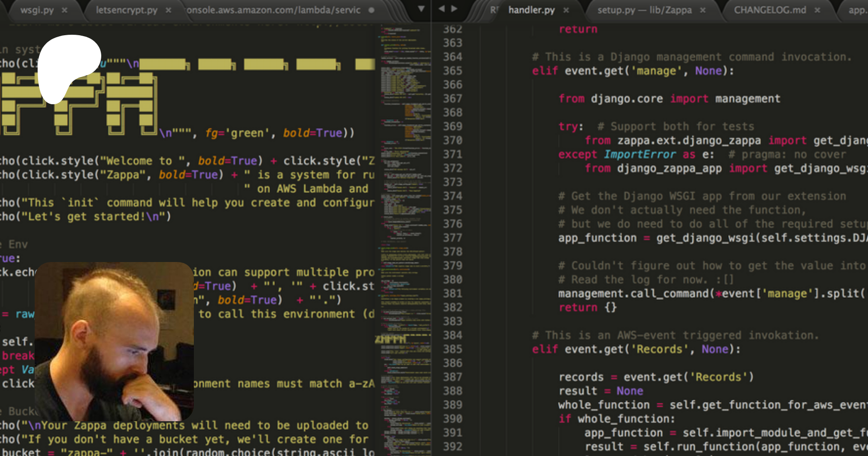
Task: Close the CHANGELOG.md tab
Action: pos(817,10)
